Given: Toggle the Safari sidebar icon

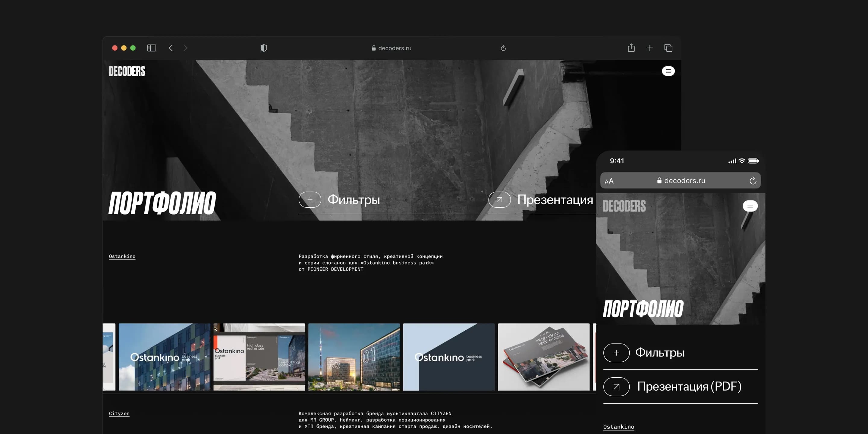Looking at the screenshot, I should point(152,48).
